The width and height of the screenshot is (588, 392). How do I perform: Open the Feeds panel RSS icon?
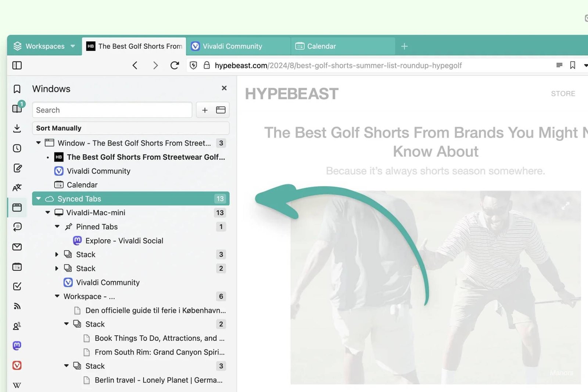coord(17,306)
